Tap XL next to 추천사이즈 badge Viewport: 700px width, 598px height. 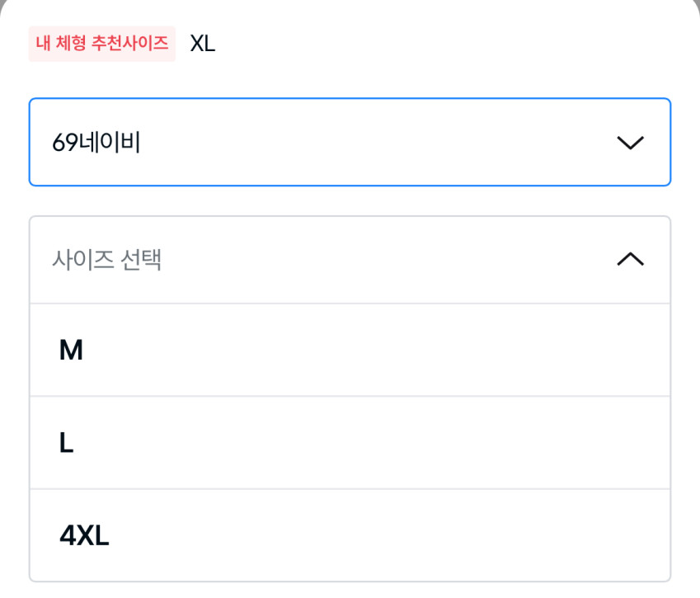pos(202,43)
